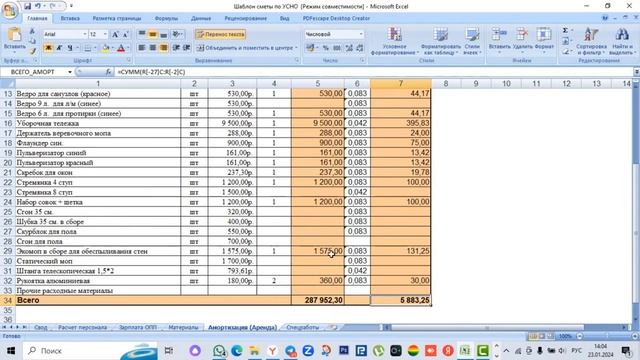640x360 pixels.
Task: Align text to bottom
Action: click(163, 34)
